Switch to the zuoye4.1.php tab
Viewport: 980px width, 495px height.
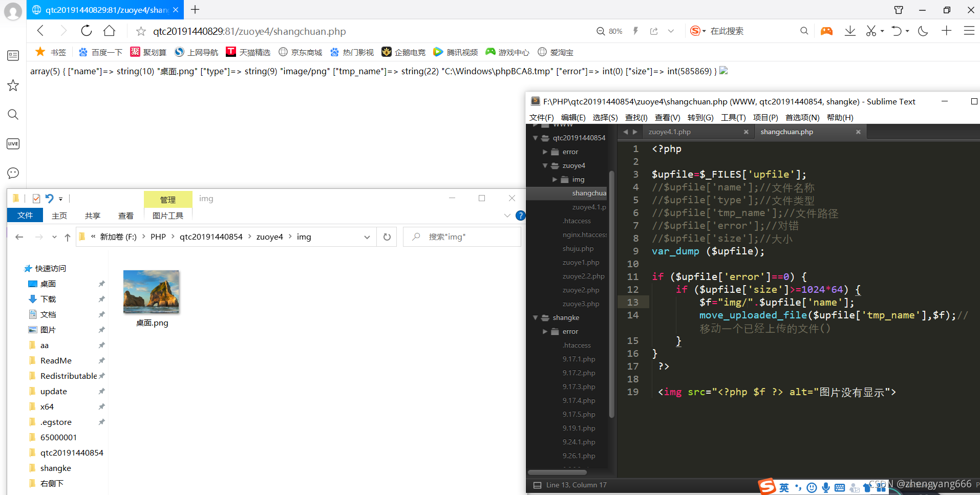click(x=669, y=132)
